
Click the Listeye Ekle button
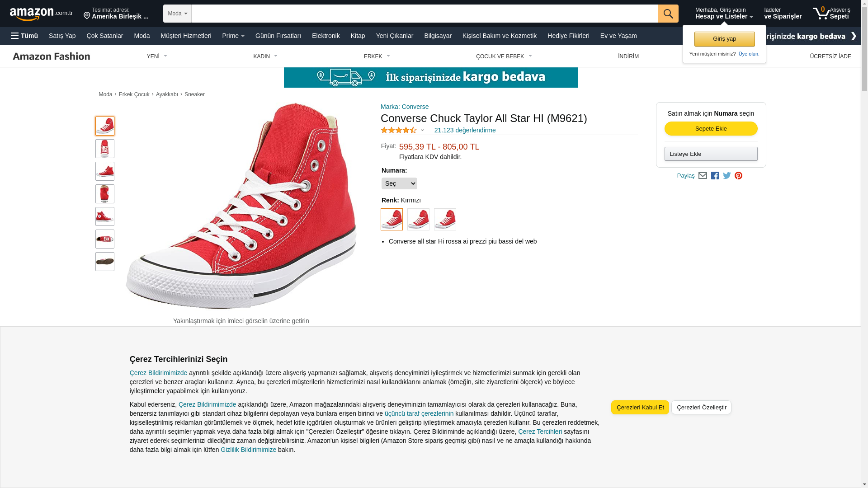(x=711, y=154)
